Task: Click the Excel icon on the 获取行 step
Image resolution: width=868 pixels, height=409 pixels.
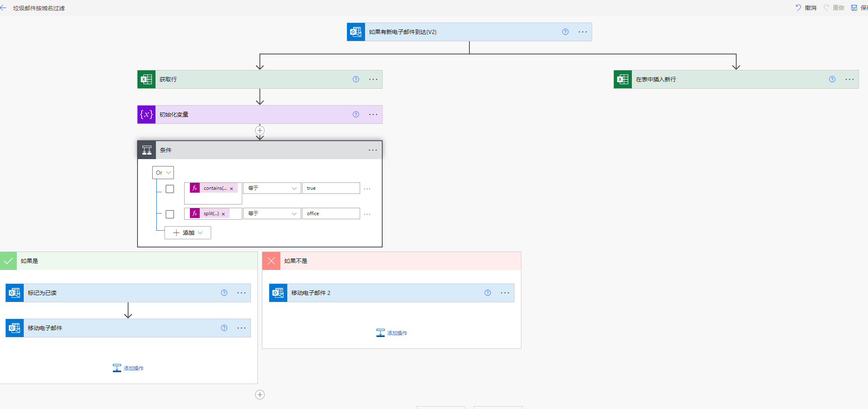Action: coord(147,79)
